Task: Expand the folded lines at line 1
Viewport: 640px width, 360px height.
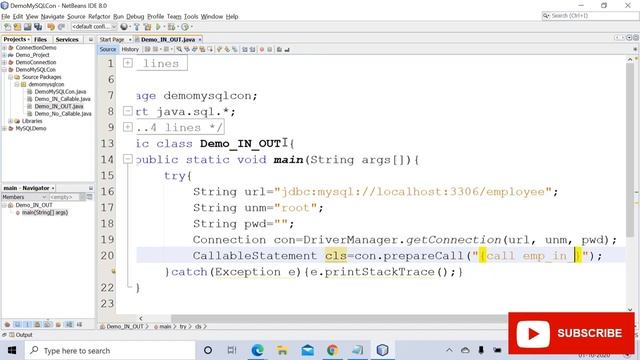Action: point(128,63)
